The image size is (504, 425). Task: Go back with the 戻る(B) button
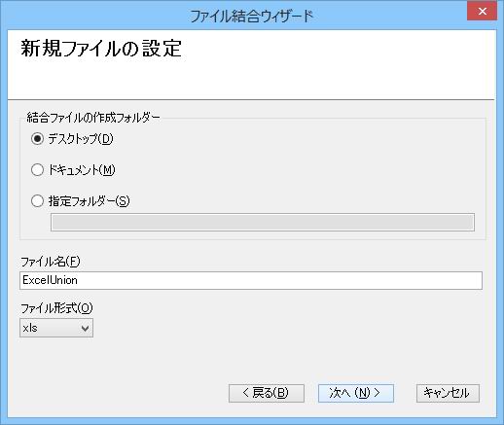(x=267, y=393)
